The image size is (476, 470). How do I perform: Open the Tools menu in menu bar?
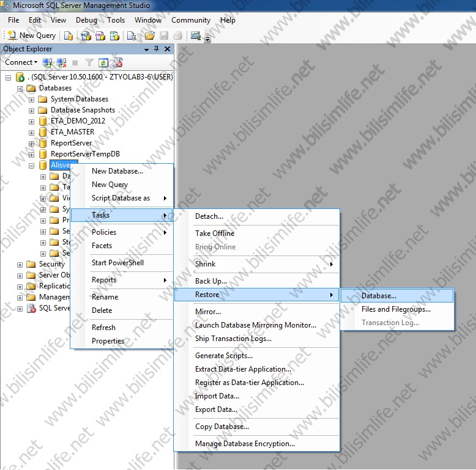click(x=116, y=20)
